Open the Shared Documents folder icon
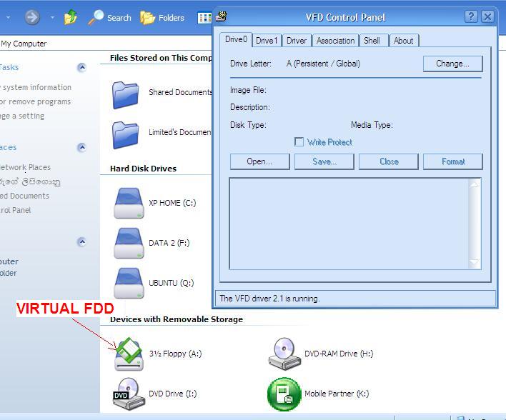506x420 pixels. click(x=126, y=95)
